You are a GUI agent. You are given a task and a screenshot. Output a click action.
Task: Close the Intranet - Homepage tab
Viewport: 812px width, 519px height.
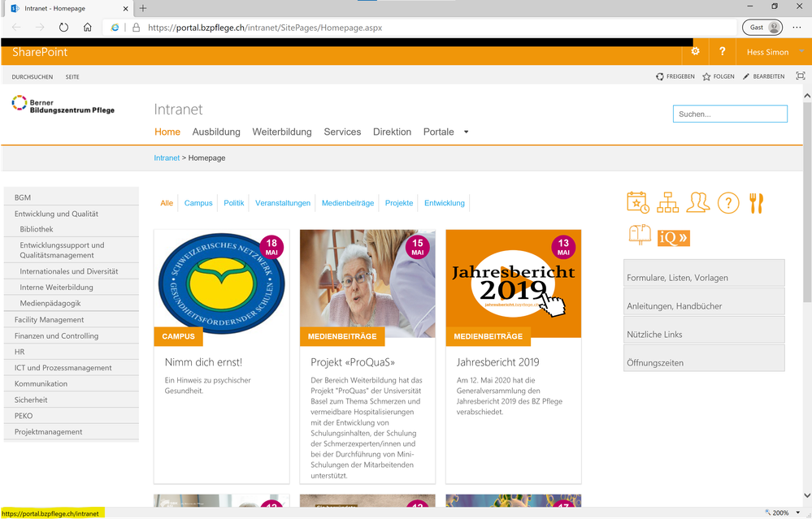pyautogui.click(x=125, y=9)
